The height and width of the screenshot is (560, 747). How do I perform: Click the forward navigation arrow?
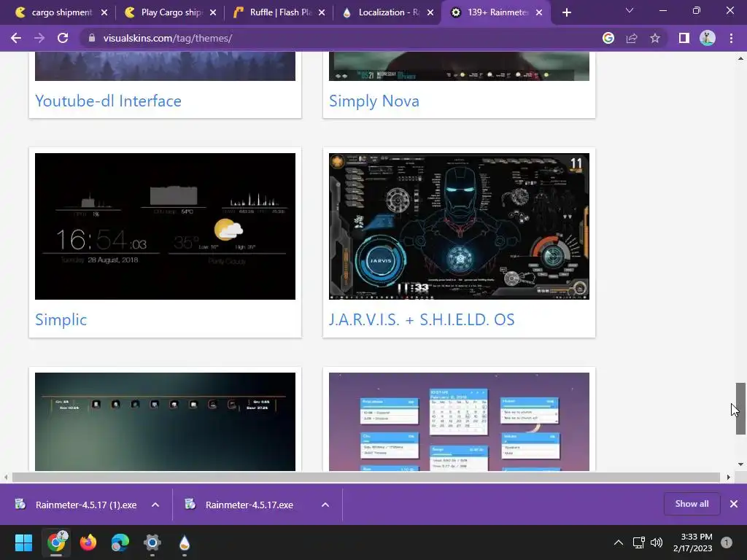tap(39, 38)
